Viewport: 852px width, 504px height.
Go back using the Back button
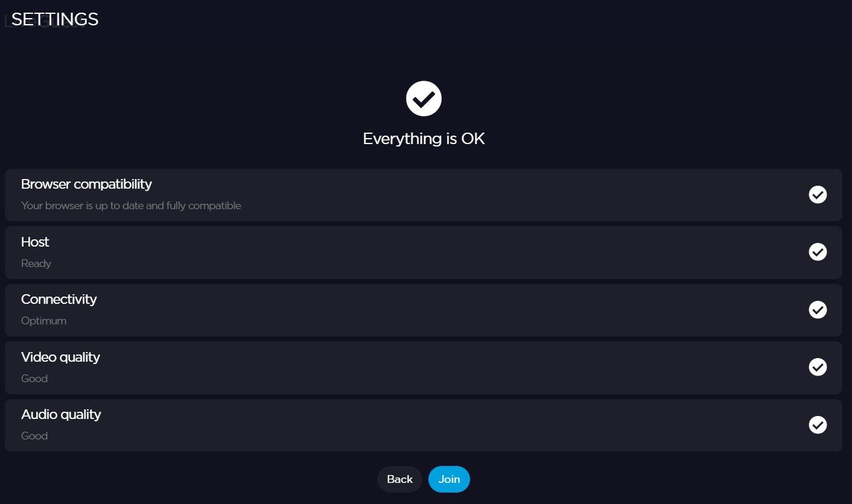click(399, 479)
